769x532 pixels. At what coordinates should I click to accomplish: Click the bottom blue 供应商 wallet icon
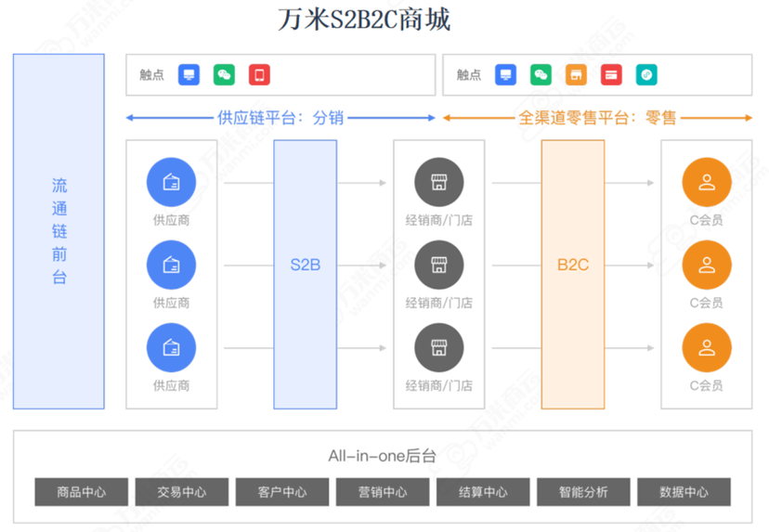tap(171, 347)
